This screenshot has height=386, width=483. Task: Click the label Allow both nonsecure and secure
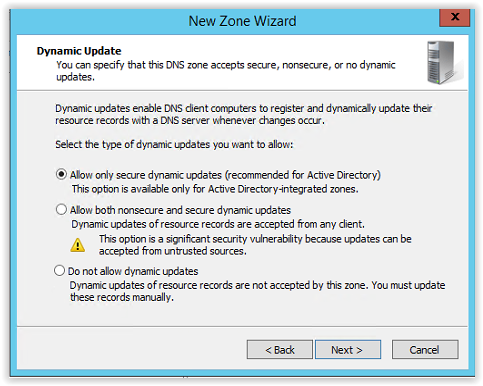pyautogui.click(x=180, y=210)
